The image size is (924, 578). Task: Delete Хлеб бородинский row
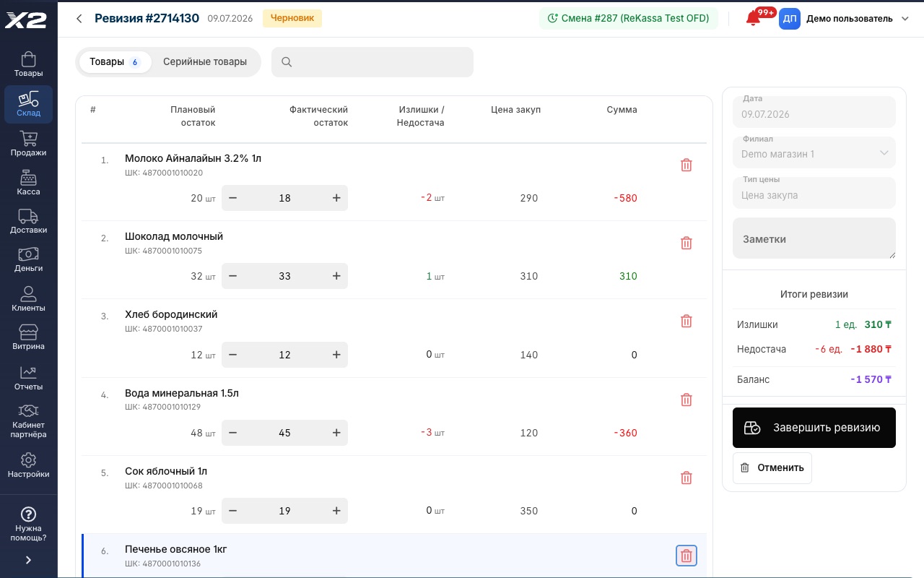(687, 321)
